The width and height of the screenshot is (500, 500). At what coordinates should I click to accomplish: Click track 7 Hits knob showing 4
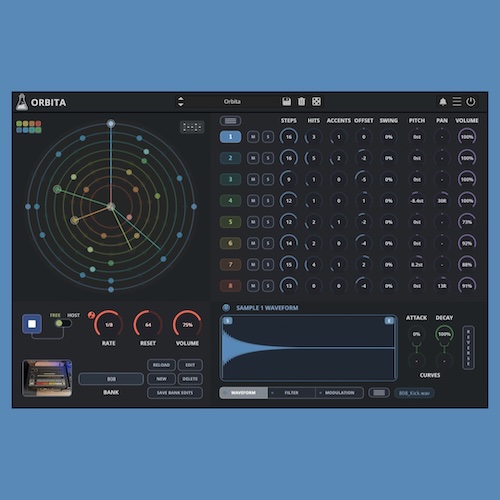point(314,265)
